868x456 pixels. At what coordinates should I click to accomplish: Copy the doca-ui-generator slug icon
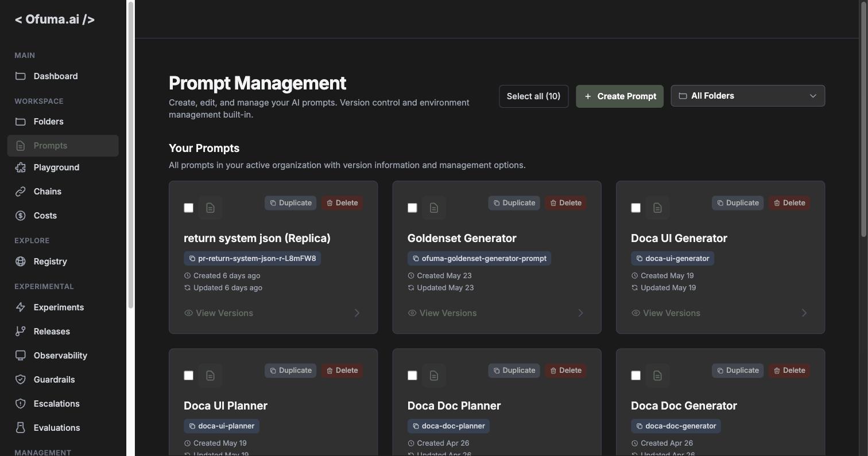click(x=639, y=259)
